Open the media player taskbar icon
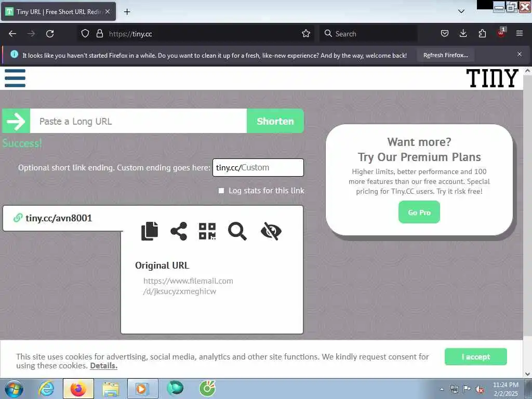 142,389
